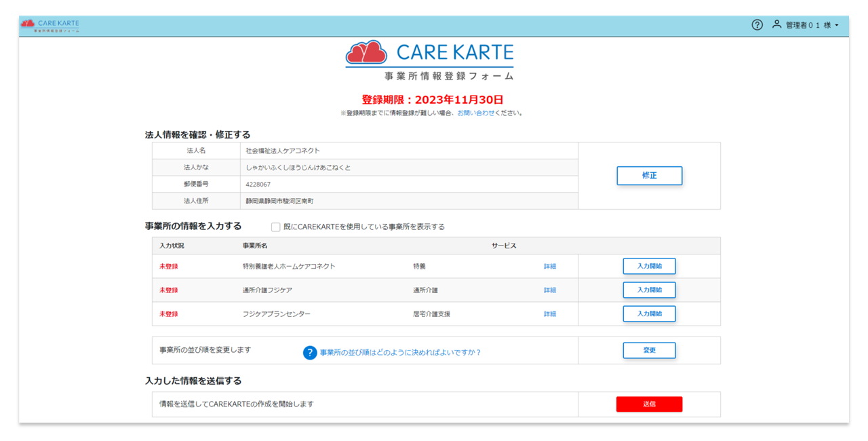Click the 入力状況 column header
The height and width of the screenshot is (441, 868).
click(172, 246)
